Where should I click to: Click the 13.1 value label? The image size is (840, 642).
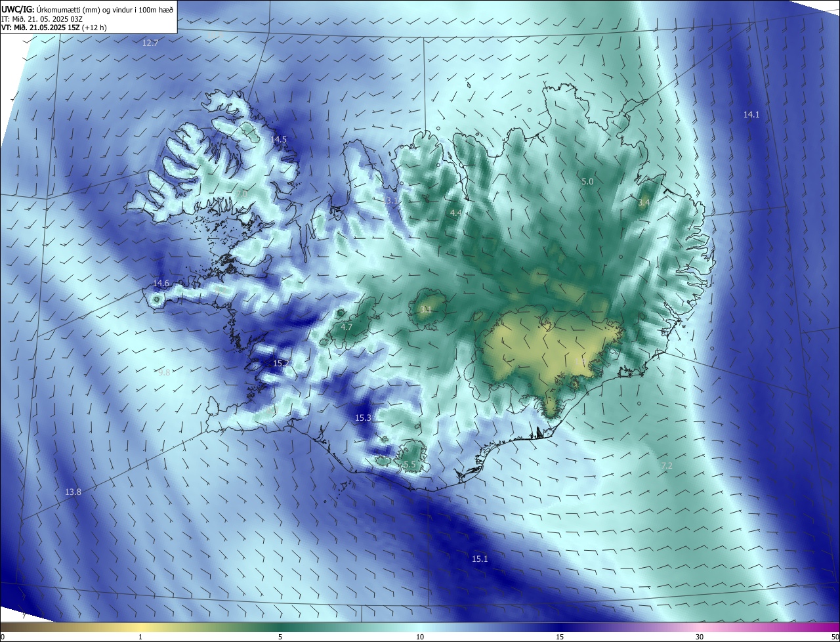[392, 201]
